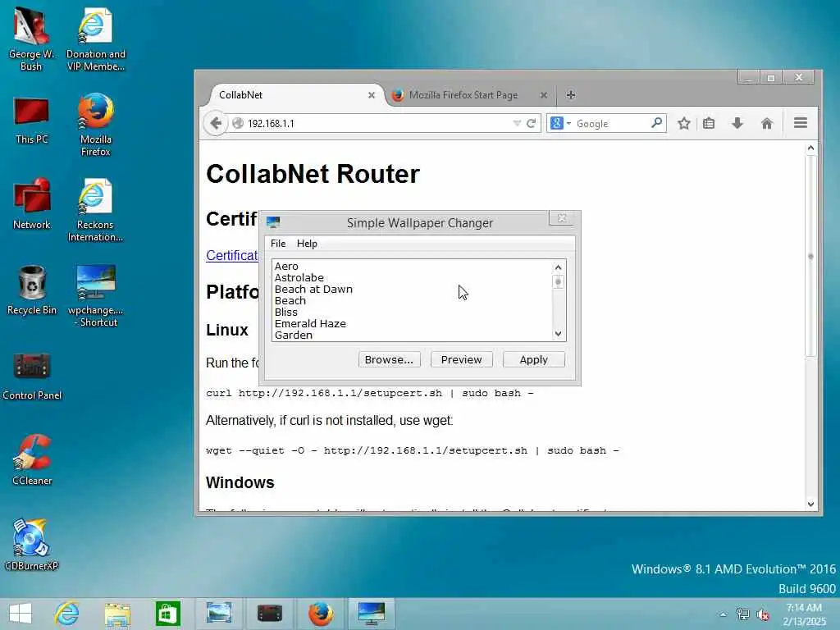
Task: Click the taskbar clock
Action: [804, 614]
